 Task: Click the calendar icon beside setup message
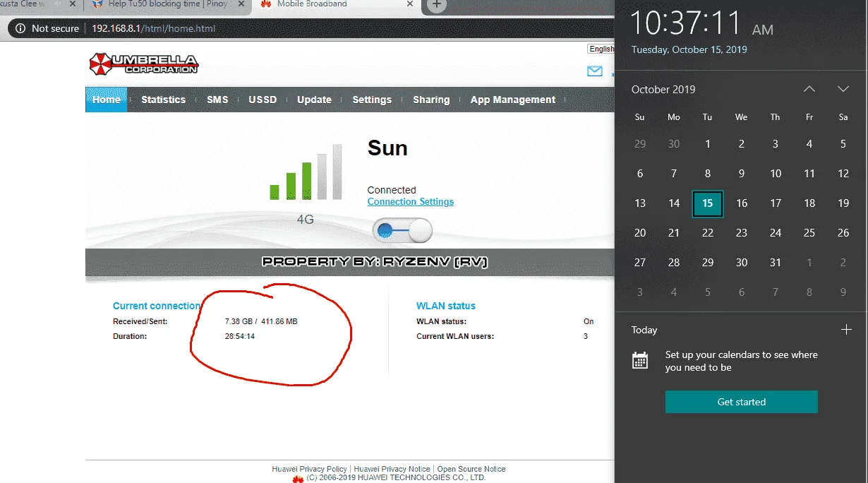click(640, 361)
